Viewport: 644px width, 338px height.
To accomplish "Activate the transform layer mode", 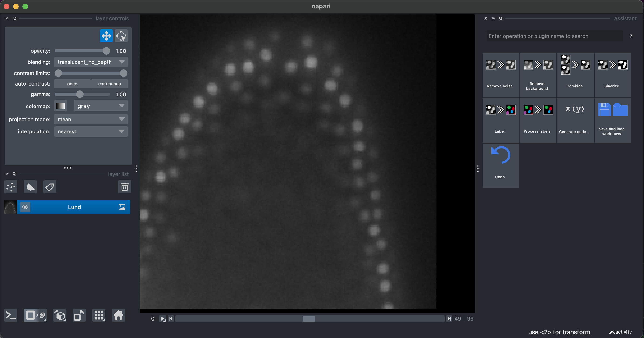I will coord(121,36).
